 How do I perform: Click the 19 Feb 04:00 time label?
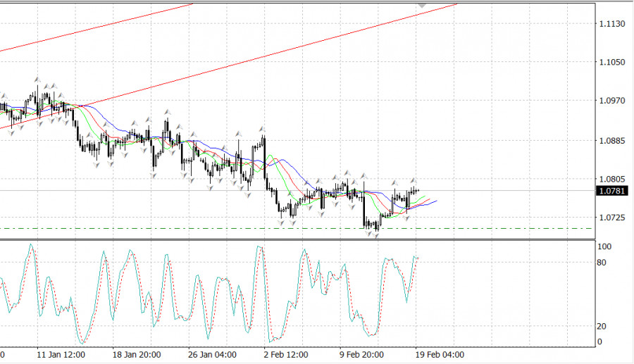[x=440, y=355]
